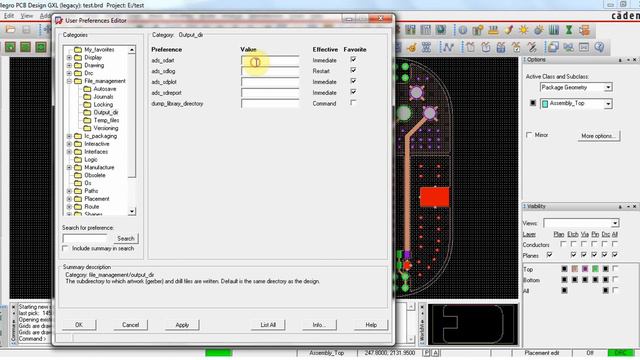Click the Search button for preferences
This screenshot has height=360, width=640.
tap(126, 238)
